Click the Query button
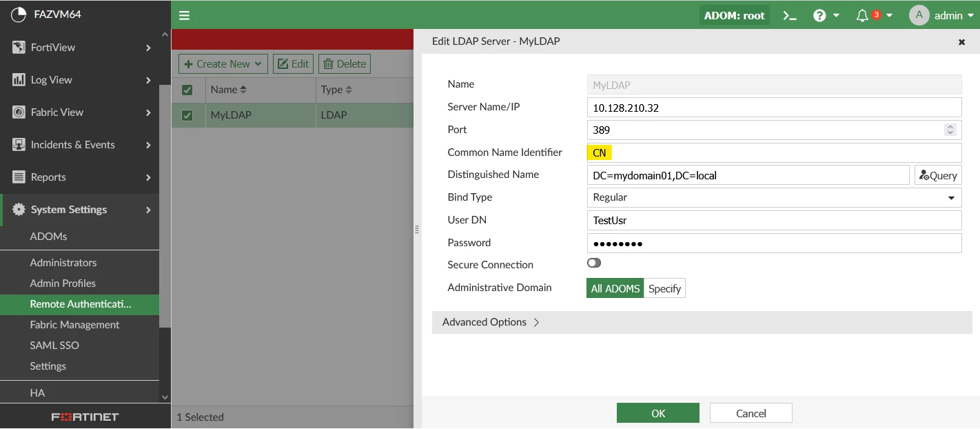The height and width of the screenshot is (429, 980). pyautogui.click(x=938, y=175)
